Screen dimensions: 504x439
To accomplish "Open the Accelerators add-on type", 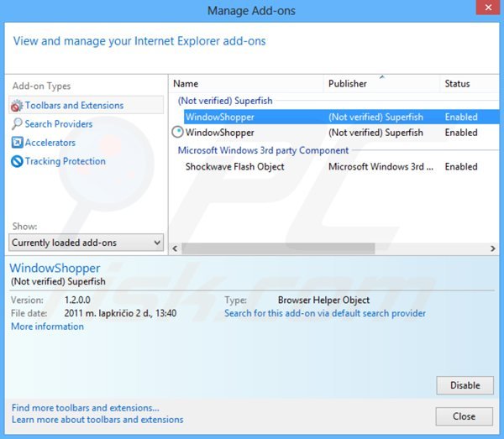I will point(44,143).
